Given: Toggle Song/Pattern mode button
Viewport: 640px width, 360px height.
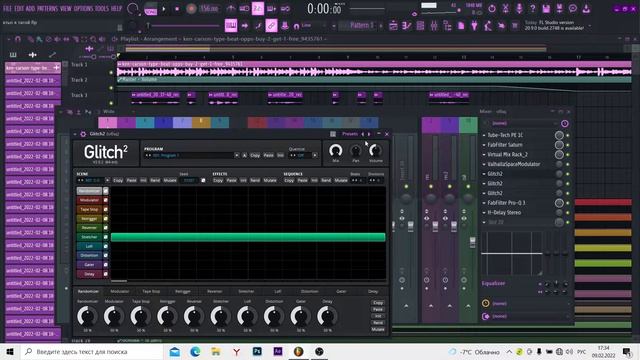Looking at the screenshot, I should point(151,9).
